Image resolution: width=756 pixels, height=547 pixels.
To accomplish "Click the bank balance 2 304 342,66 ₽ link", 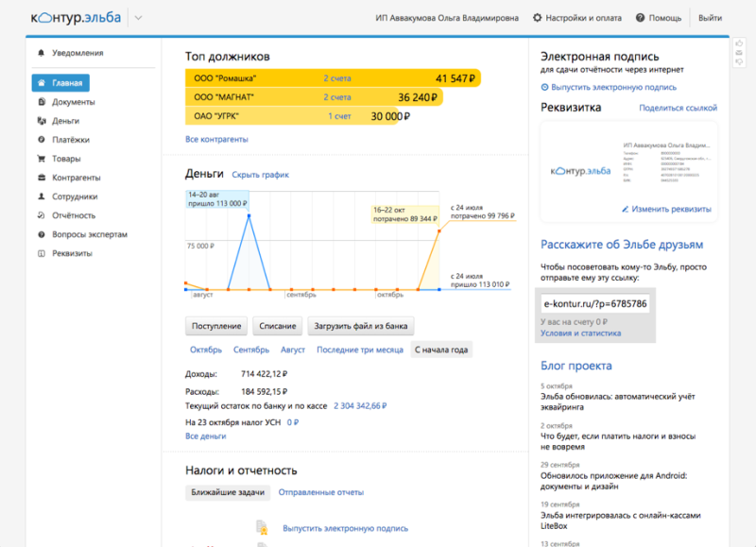I will coord(360,406).
